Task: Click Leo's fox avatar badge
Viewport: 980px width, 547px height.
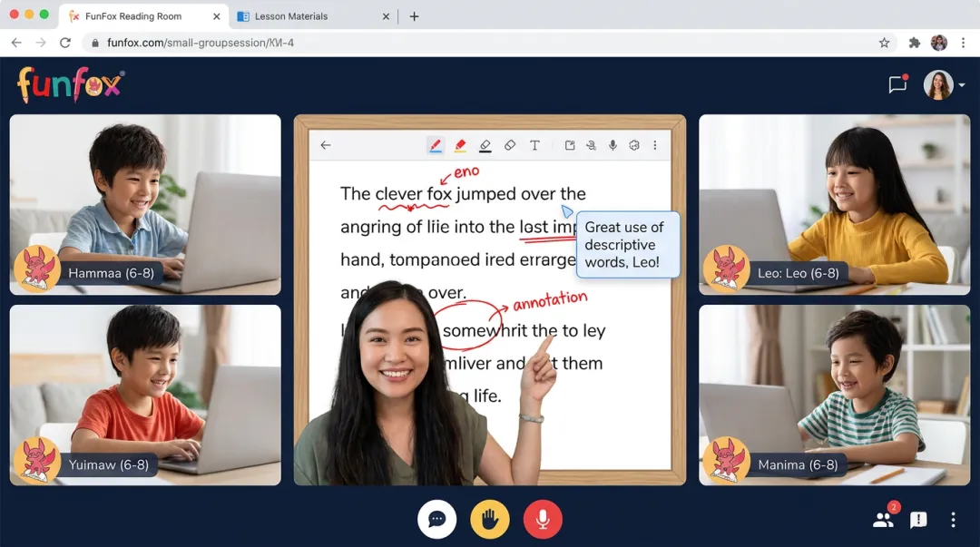Action: coord(726,269)
